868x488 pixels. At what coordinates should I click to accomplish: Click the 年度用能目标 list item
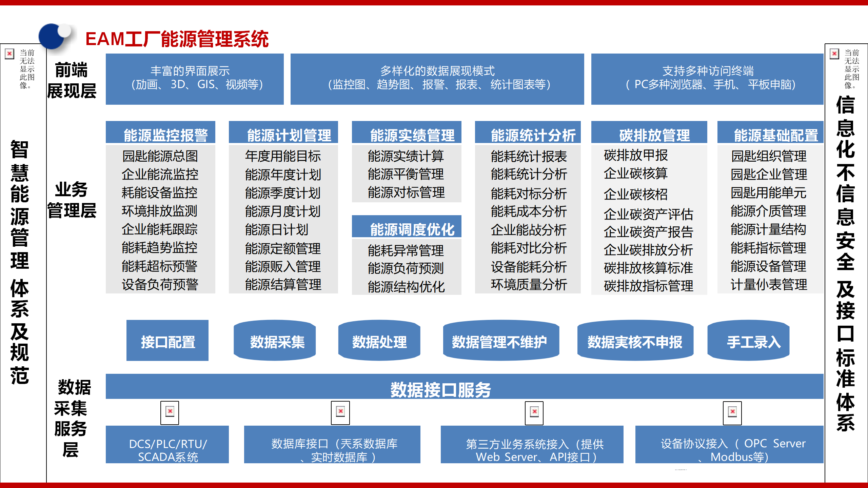click(x=283, y=156)
